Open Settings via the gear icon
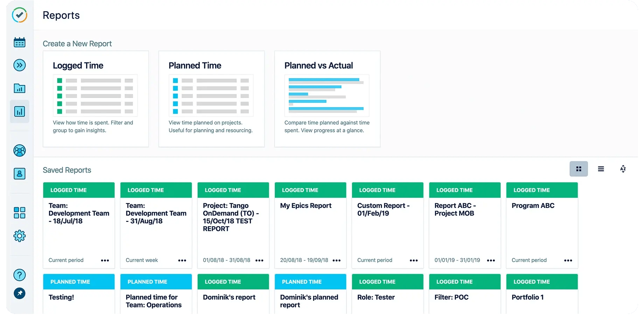The image size is (644, 315). [x=20, y=236]
